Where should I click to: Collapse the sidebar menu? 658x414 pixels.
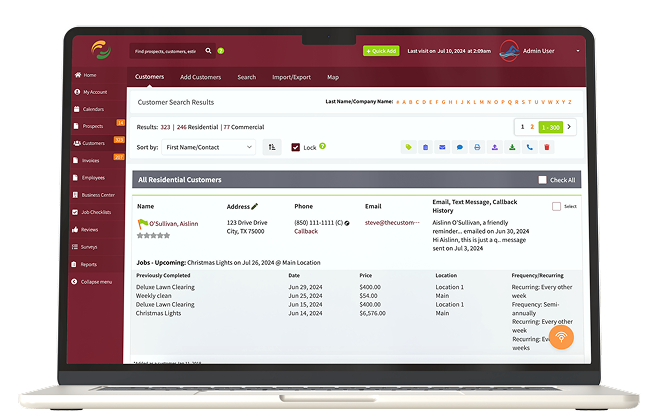point(98,283)
